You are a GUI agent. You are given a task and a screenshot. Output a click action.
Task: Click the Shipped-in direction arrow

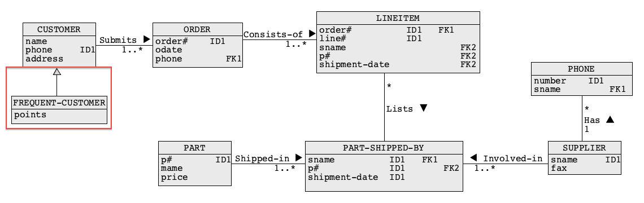point(299,158)
